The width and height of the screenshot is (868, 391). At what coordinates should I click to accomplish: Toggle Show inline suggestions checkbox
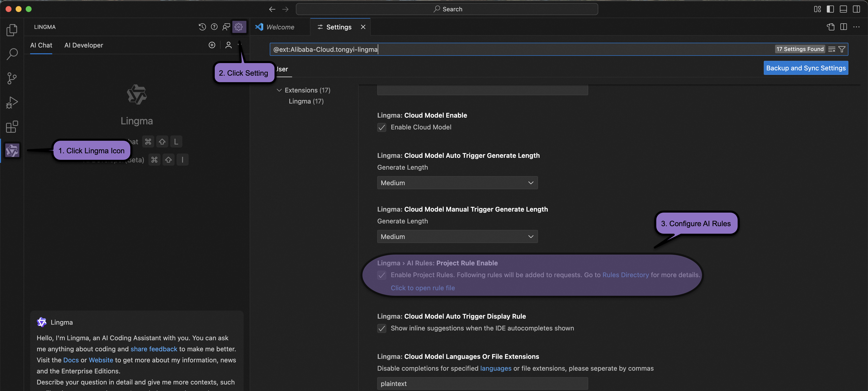(382, 328)
